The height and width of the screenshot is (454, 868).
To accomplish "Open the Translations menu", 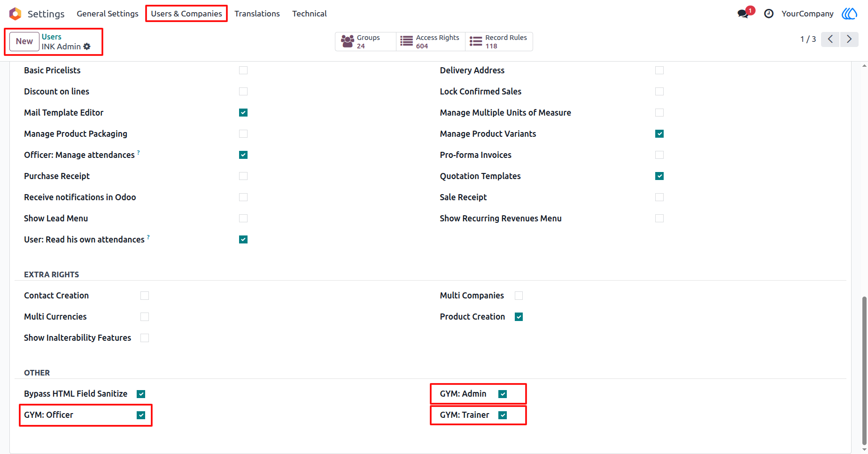I will point(257,14).
